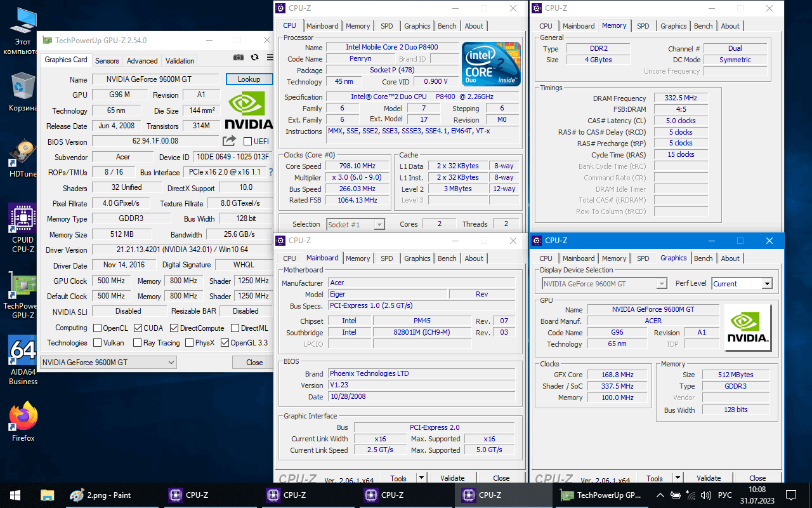This screenshot has height=508, width=812.
Task: Show hidden system tray icons
Action: (660, 495)
